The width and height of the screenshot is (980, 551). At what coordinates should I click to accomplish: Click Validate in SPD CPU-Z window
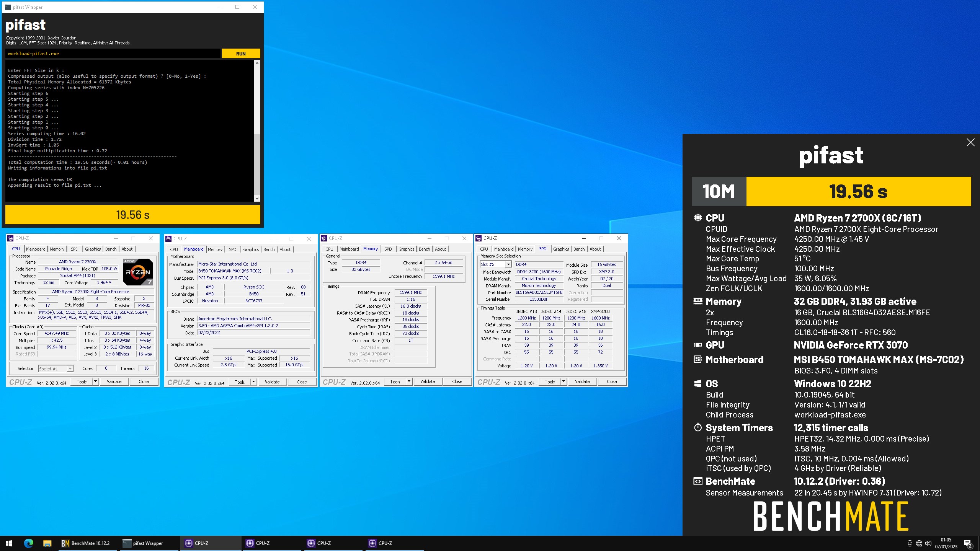click(x=582, y=381)
